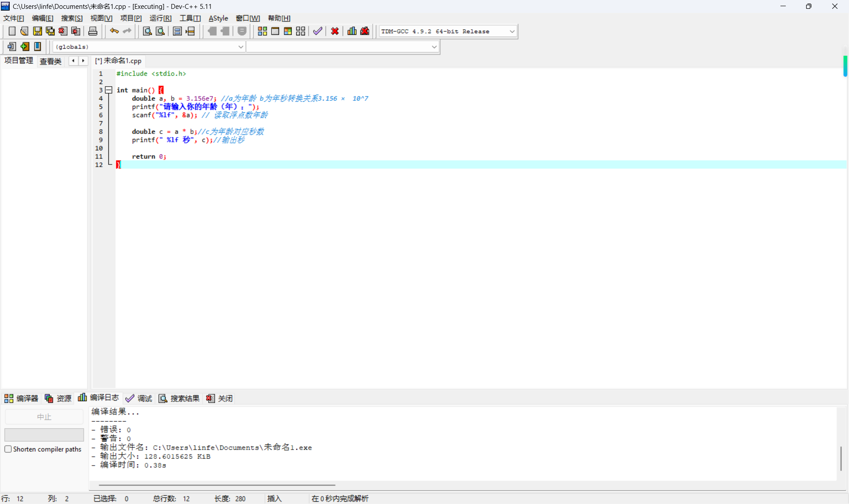Click the compile log horizontal scrollbar
This screenshot has height=504, width=849.
coord(217,485)
